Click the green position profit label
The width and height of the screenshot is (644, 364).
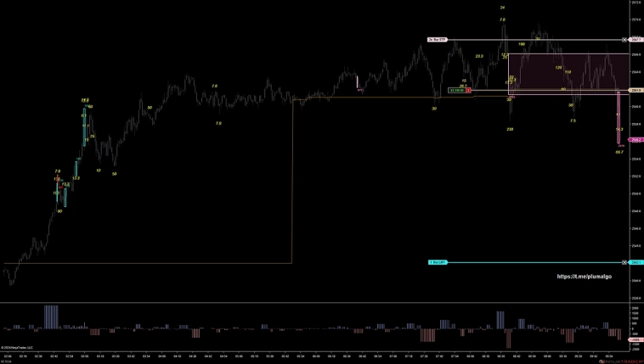tap(457, 90)
